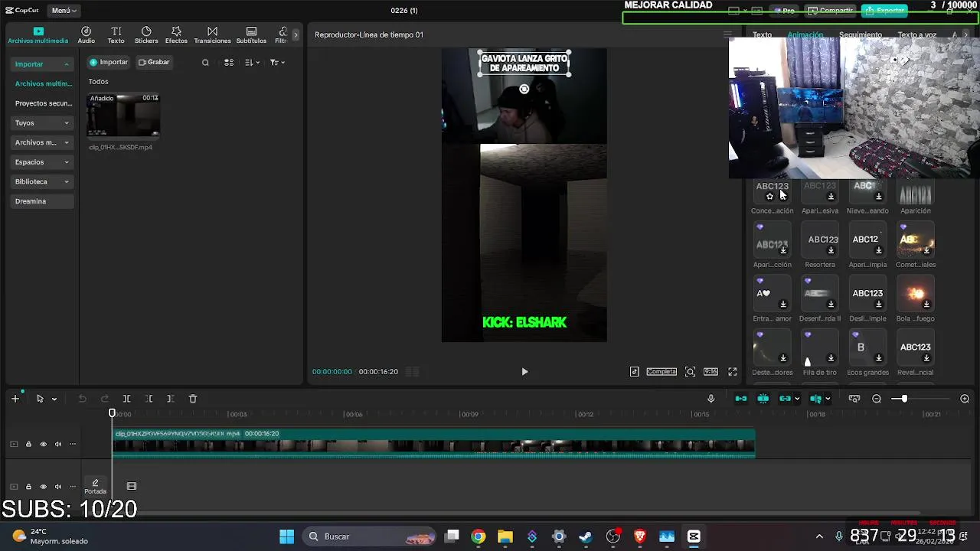Viewport: 980px width, 551px height.
Task: Open the Efectos panel
Action: tap(176, 35)
